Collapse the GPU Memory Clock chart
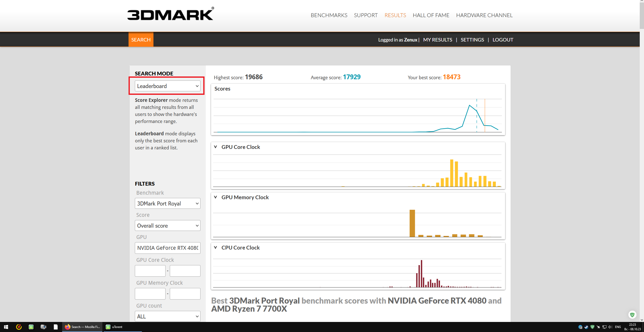644x332 pixels. (215, 197)
